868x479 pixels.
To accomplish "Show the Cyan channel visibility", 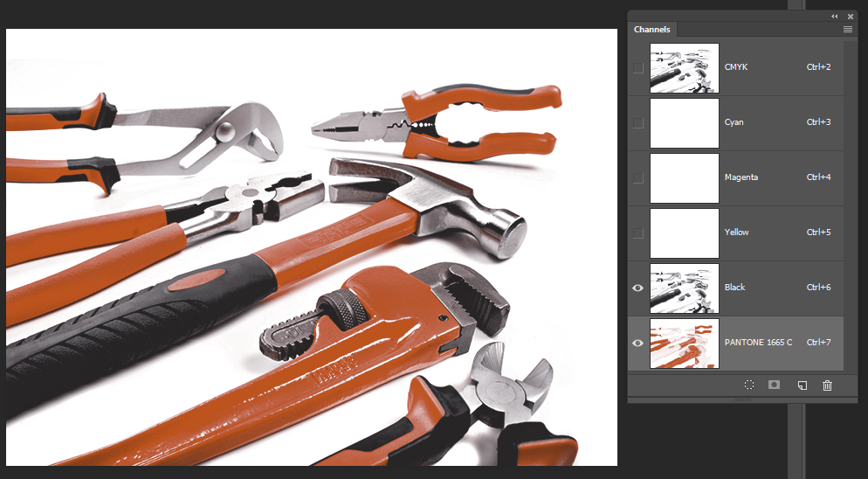I will [x=638, y=122].
